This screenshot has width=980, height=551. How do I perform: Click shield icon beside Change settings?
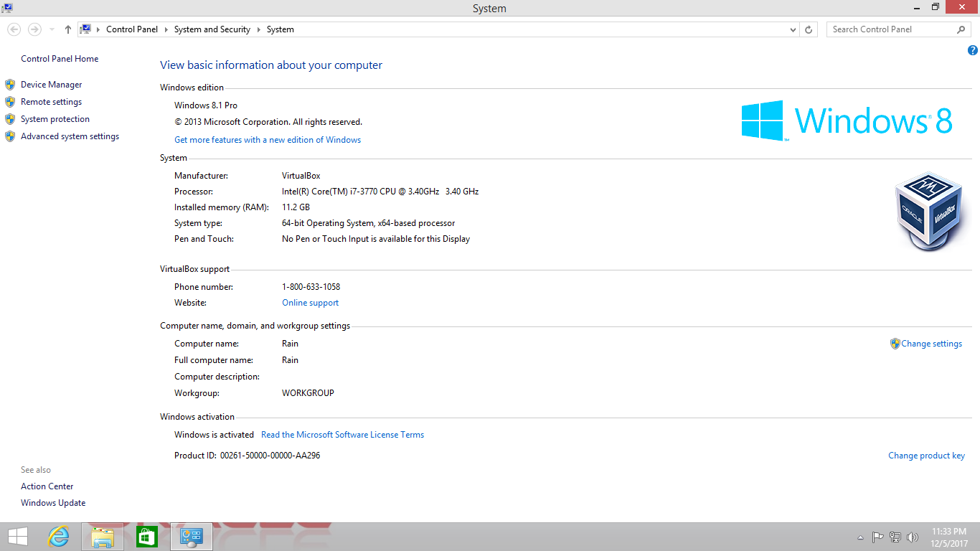click(x=895, y=344)
